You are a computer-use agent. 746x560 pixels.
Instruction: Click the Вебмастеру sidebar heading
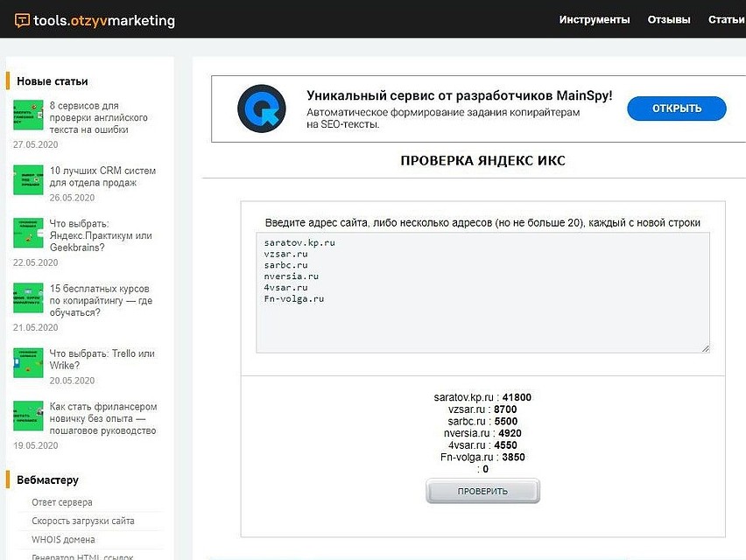[47, 479]
